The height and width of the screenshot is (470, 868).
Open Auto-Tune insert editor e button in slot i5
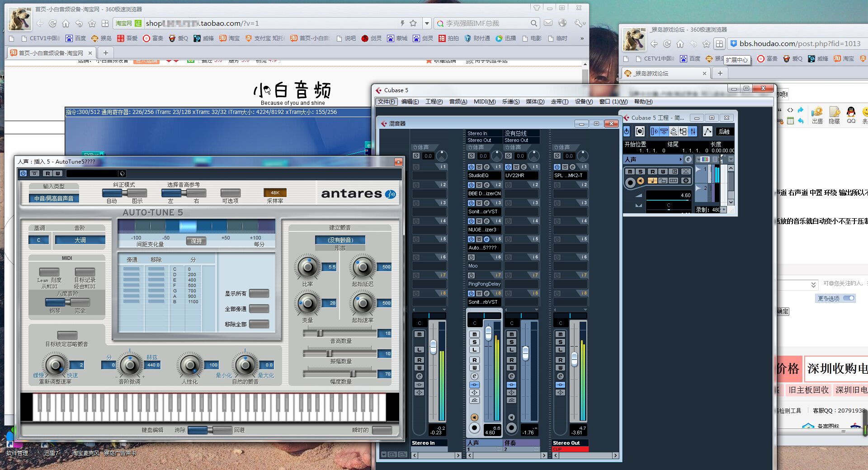pyautogui.click(x=486, y=239)
